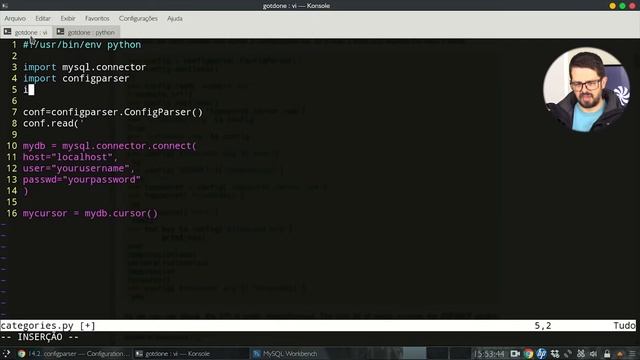Image resolution: width=640 pixels, height=360 pixels.
Task: Click the user="yourusername" line
Action: [78, 168]
